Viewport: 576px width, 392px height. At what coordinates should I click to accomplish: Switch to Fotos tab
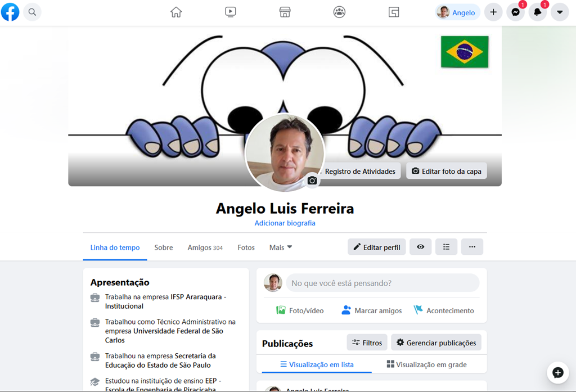tap(246, 247)
